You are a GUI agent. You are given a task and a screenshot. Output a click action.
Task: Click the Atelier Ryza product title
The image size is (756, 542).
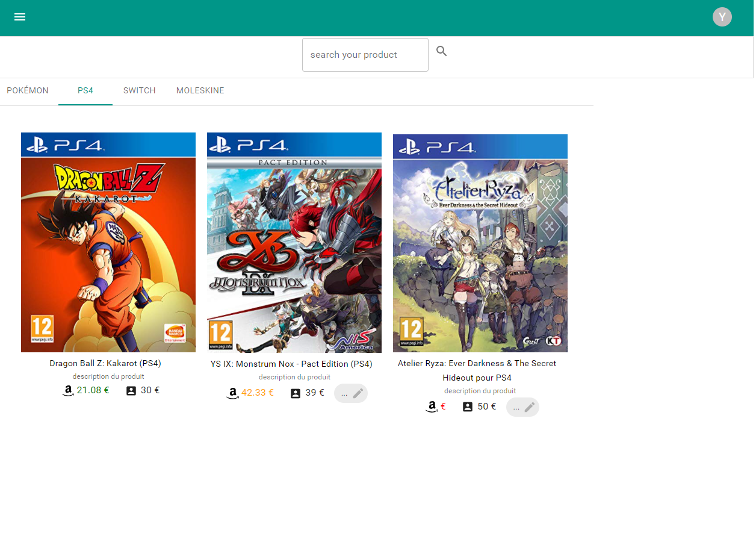click(x=477, y=370)
